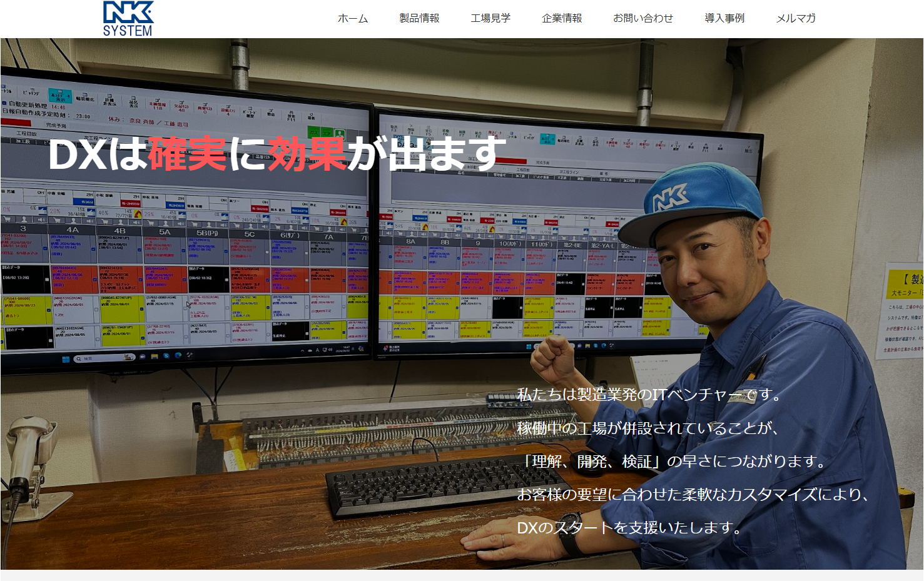Click the search box on left monitor taskbar

click(x=103, y=358)
